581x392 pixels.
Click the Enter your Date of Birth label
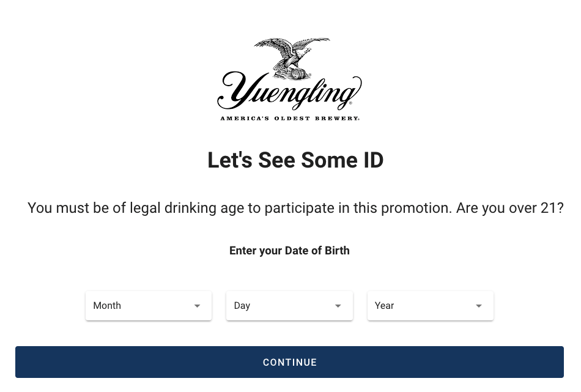(289, 251)
